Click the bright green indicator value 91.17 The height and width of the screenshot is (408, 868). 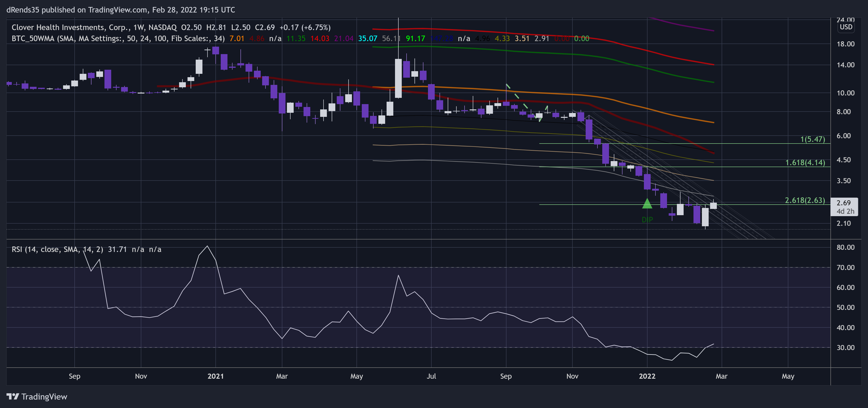(x=415, y=38)
